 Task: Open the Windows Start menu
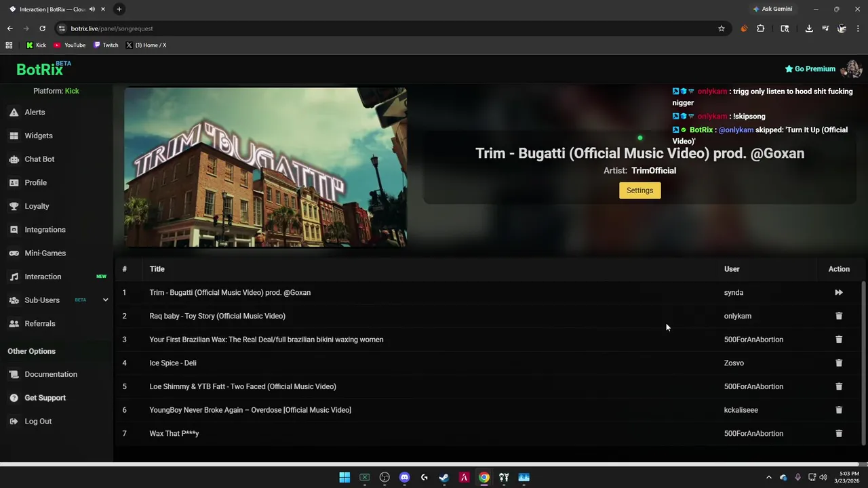pyautogui.click(x=344, y=478)
